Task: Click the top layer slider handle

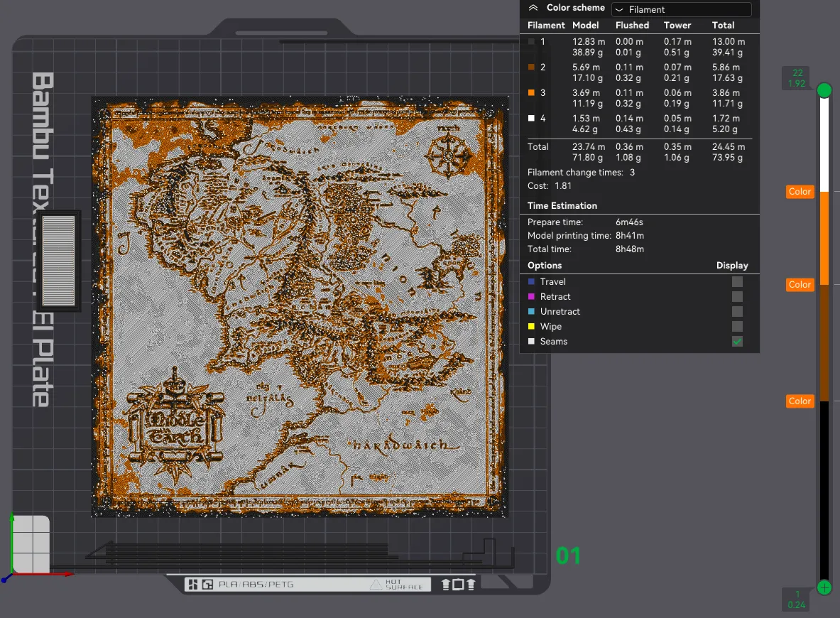Action: point(824,91)
